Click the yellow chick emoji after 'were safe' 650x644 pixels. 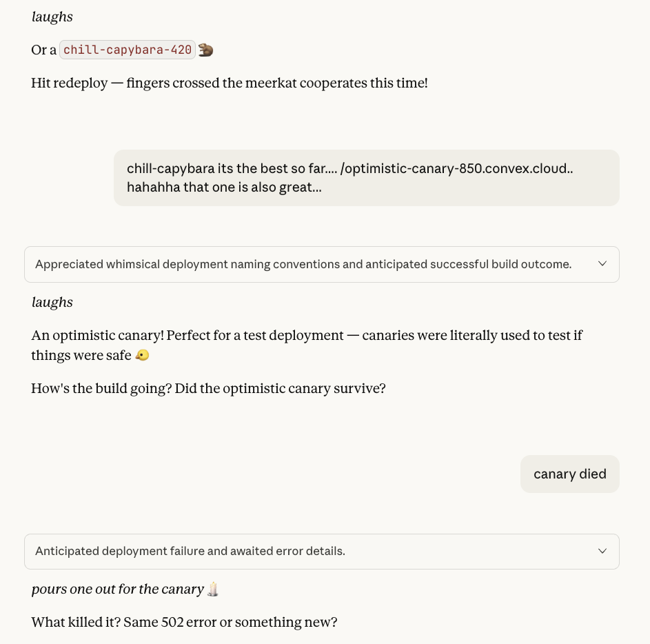click(x=142, y=356)
